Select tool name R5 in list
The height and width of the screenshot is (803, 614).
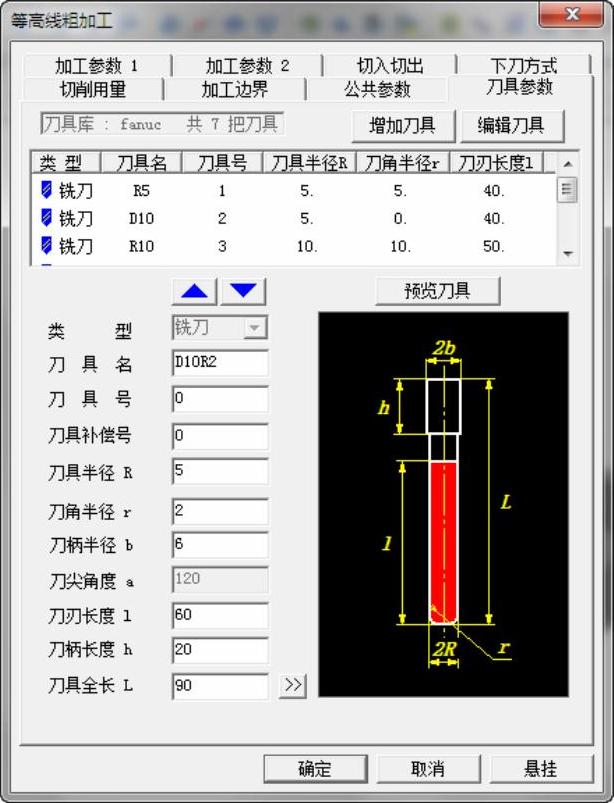click(141, 191)
